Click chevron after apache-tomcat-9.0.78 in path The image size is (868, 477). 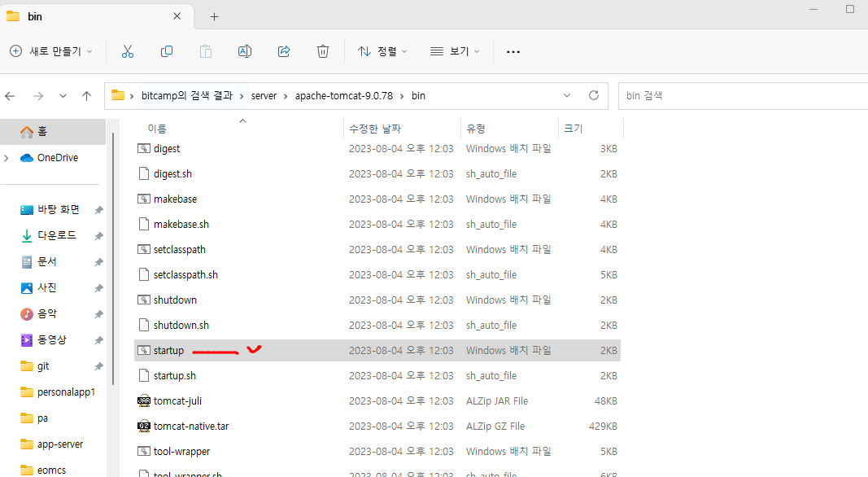click(x=402, y=96)
